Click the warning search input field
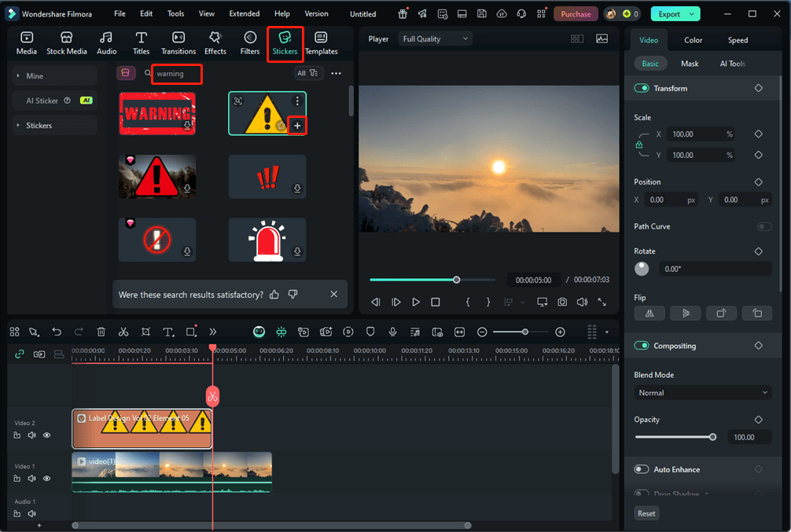The width and height of the screenshot is (791, 532). pyautogui.click(x=176, y=74)
